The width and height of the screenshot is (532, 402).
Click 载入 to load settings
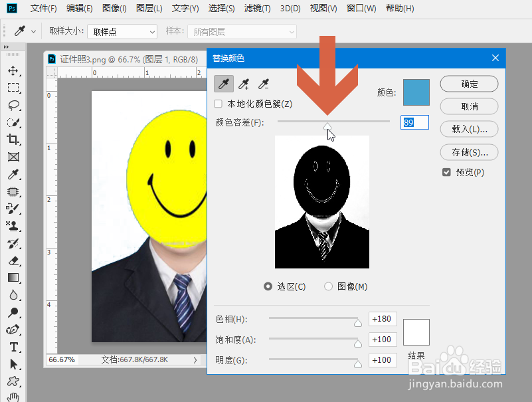tap(469, 129)
